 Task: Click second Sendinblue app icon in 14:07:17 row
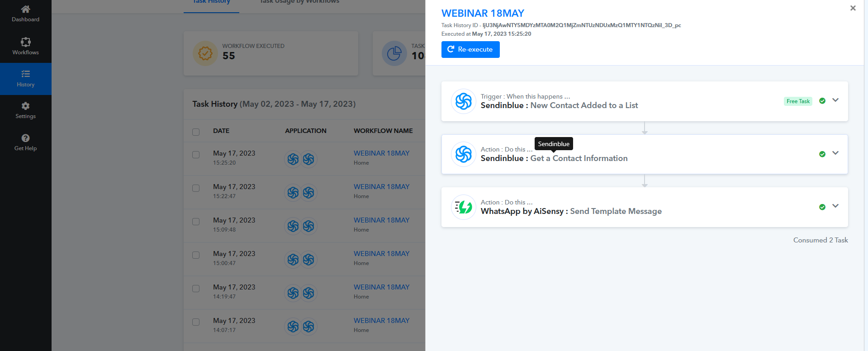(308, 327)
